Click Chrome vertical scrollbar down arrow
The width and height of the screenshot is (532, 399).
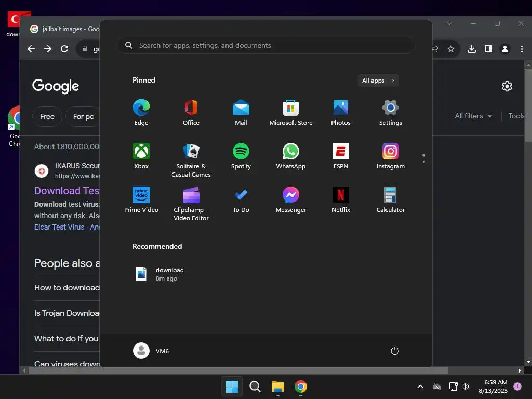[528, 362]
